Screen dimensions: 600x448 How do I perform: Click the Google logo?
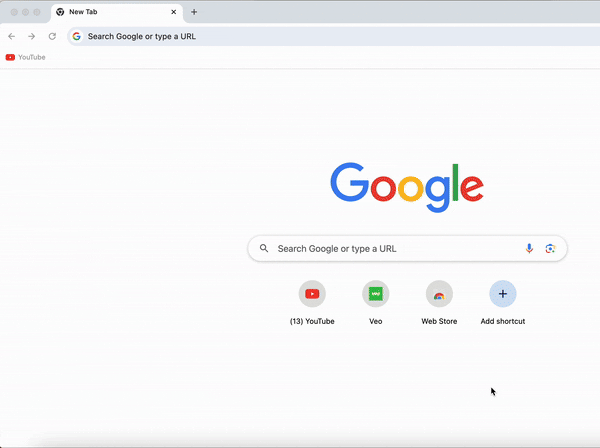[407, 187]
